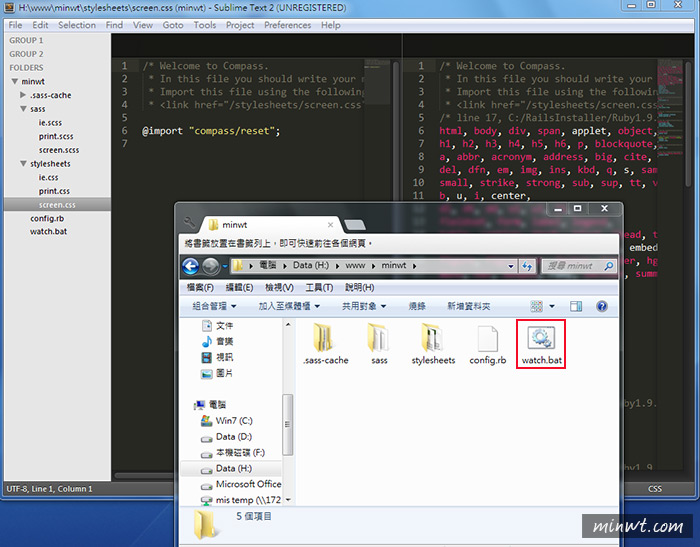Click the search magnifier icon in Explorer
The image size is (700, 547).
point(608,266)
